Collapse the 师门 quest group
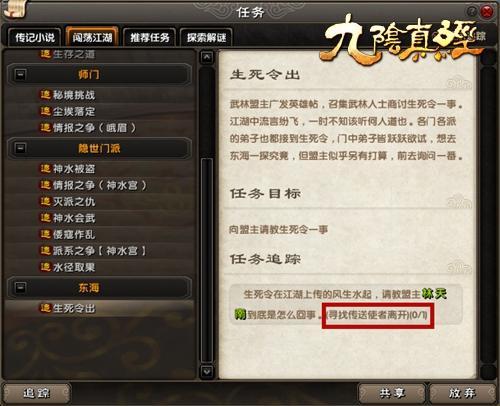This screenshot has width=500, height=406. [20, 74]
